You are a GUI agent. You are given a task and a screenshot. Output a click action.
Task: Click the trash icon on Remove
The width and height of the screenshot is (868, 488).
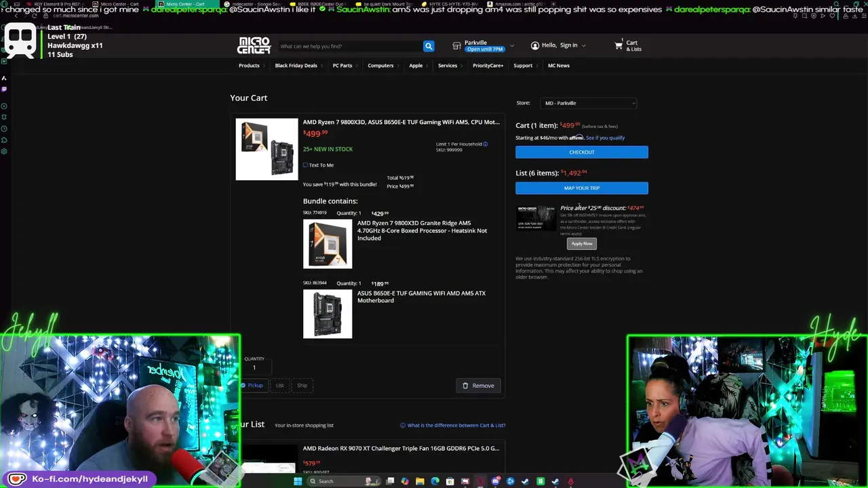coord(465,386)
